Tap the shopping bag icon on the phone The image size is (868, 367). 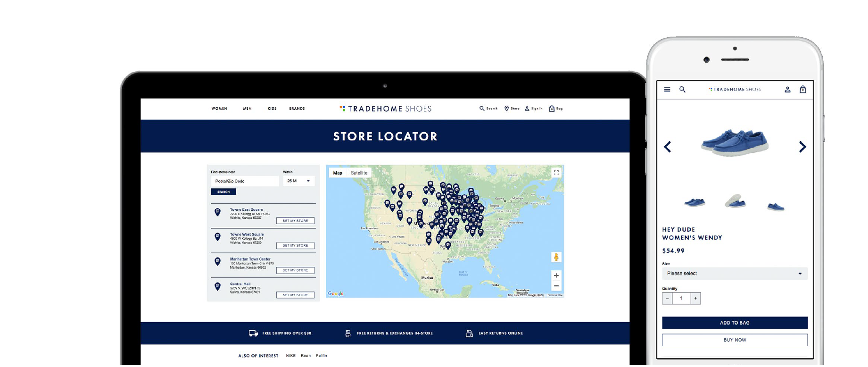click(x=802, y=89)
